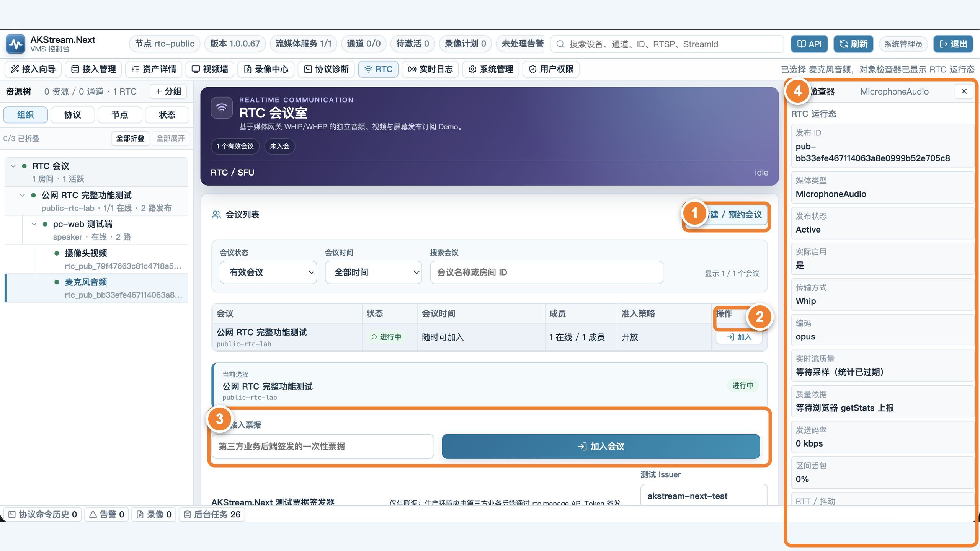The height and width of the screenshot is (551, 980).
Task: Open 后台任务 26 in the status bar
Action: 212,515
